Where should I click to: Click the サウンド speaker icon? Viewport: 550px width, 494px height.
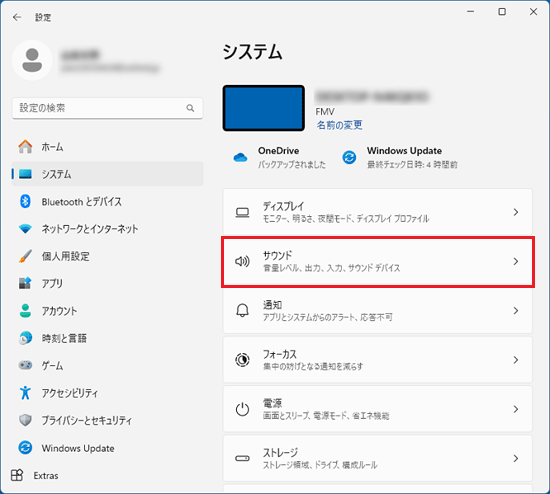[242, 261]
